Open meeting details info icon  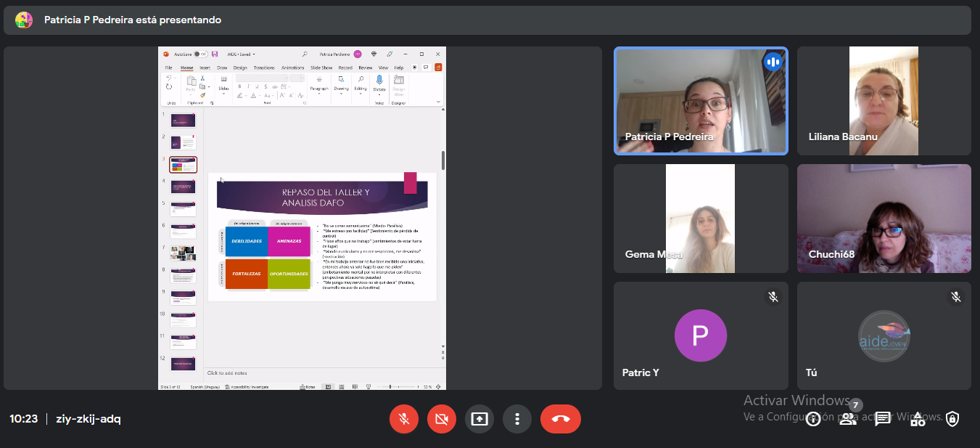[813, 419]
